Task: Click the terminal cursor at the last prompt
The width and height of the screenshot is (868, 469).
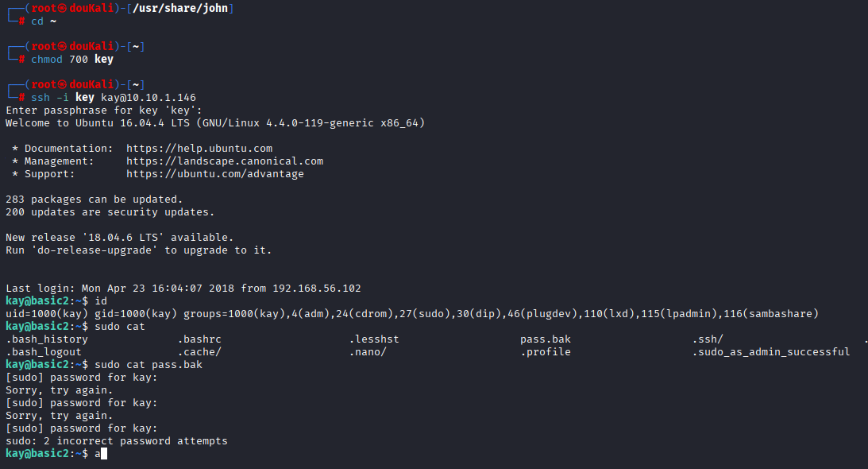Action: (x=103, y=454)
